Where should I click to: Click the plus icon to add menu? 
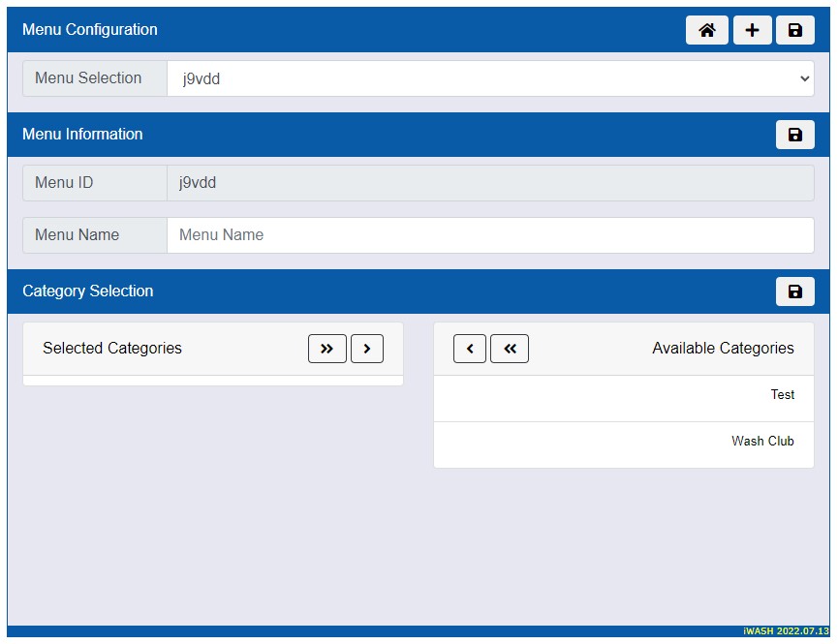point(752,30)
